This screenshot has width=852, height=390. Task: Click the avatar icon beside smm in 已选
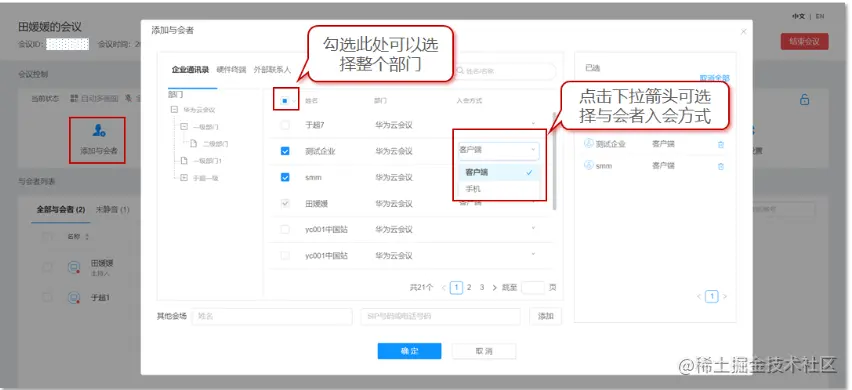588,165
